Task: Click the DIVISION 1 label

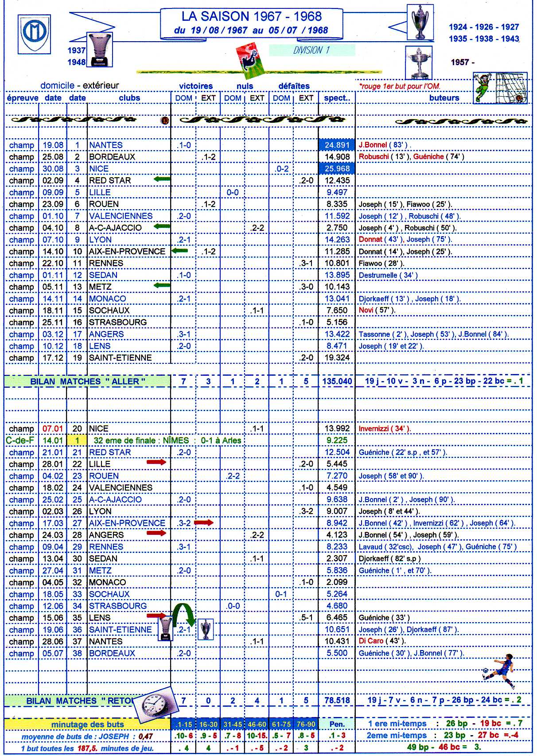Action: click(311, 50)
